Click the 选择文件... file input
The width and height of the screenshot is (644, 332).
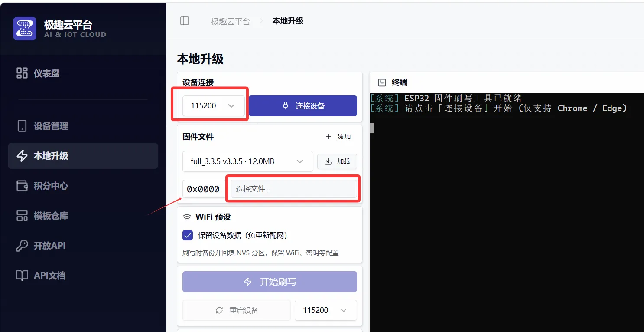(x=294, y=189)
